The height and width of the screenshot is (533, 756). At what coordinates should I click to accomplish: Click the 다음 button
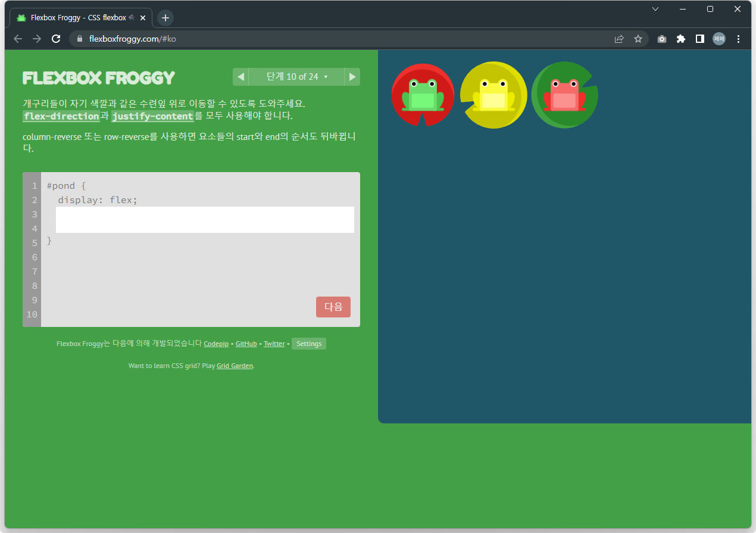coord(333,307)
